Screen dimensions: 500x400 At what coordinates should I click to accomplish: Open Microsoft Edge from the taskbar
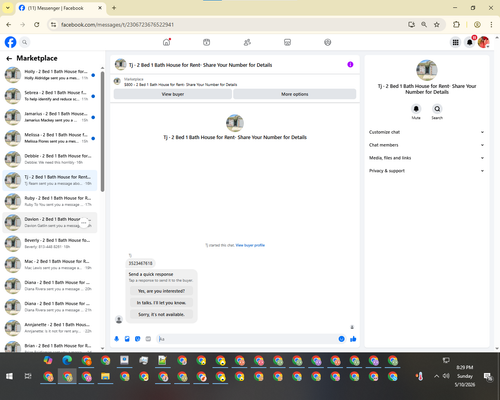pyautogui.click(x=67, y=360)
